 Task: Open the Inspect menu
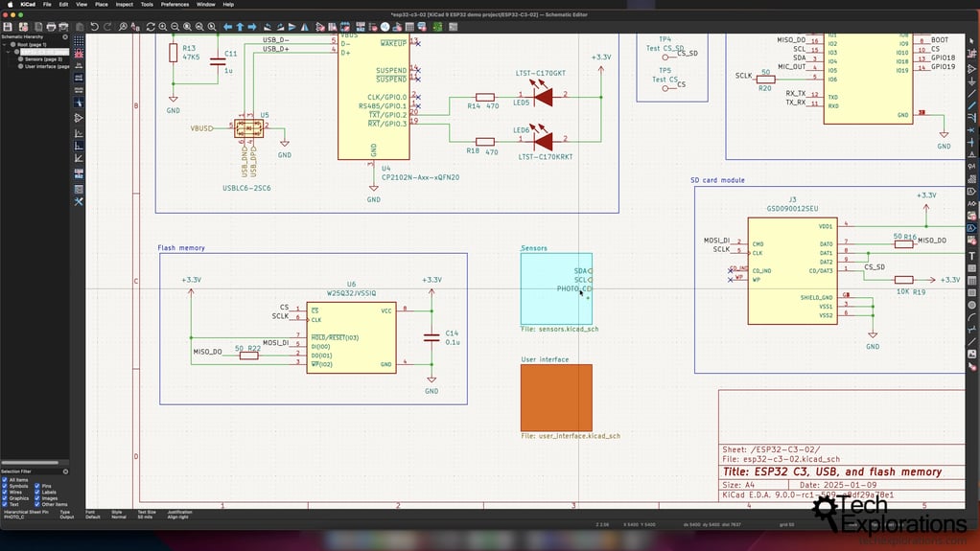124,5
